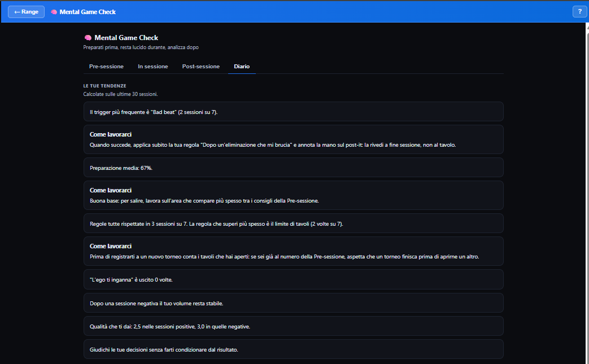Image resolution: width=589 pixels, height=364 pixels.
Task: Click the "LE TUE TENDENZE" section heading
Action: (105, 86)
